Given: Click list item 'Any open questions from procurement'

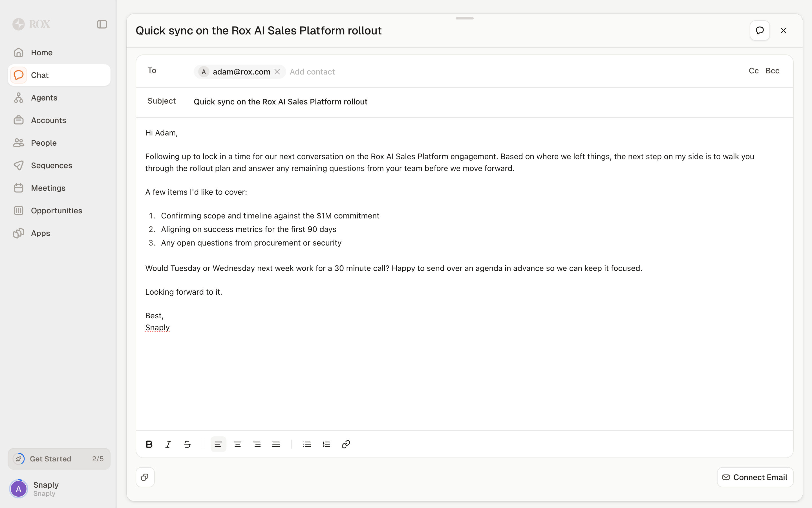Looking at the screenshot, I should (x=251, y=243).
